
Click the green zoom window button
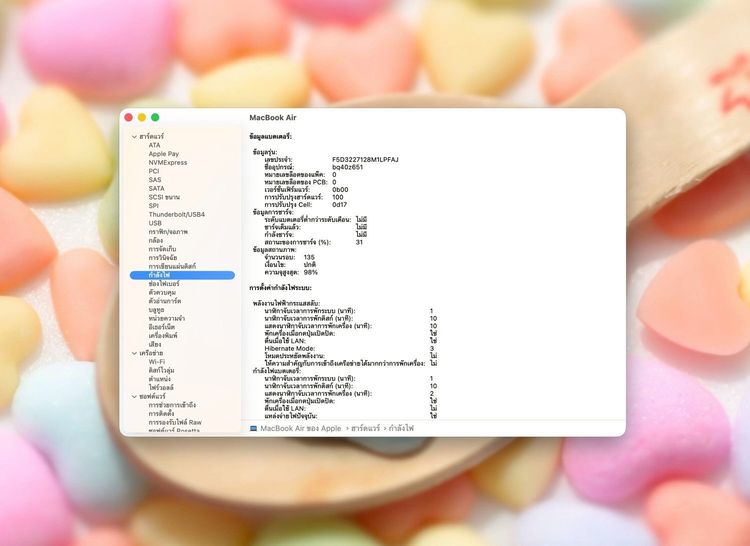point(155,118)
